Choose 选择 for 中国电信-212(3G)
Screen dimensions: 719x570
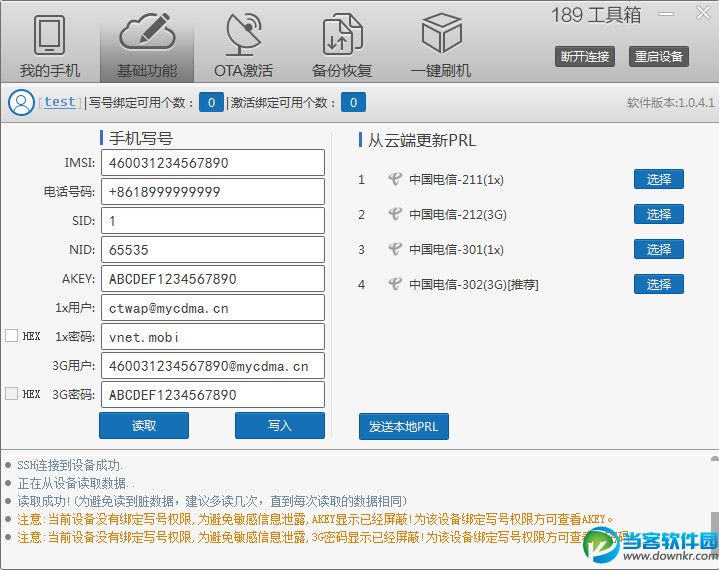659,214
